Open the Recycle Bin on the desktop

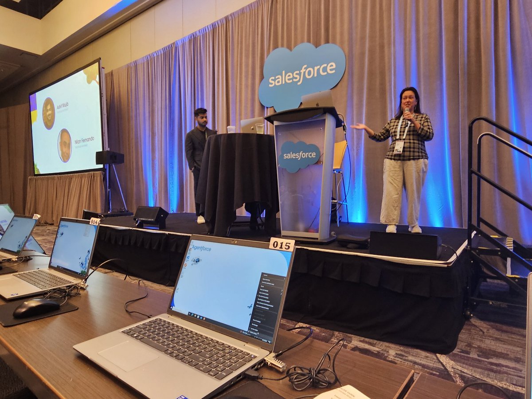pos(191,249)
